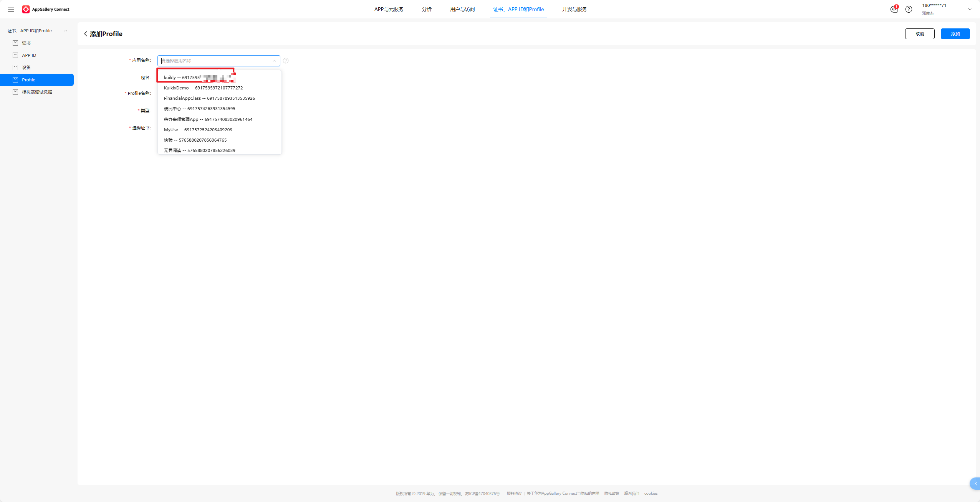Click the help question mark icon in header
Image resolution: width=980 pixels, height=502 pixels.
tap(909, 9)
